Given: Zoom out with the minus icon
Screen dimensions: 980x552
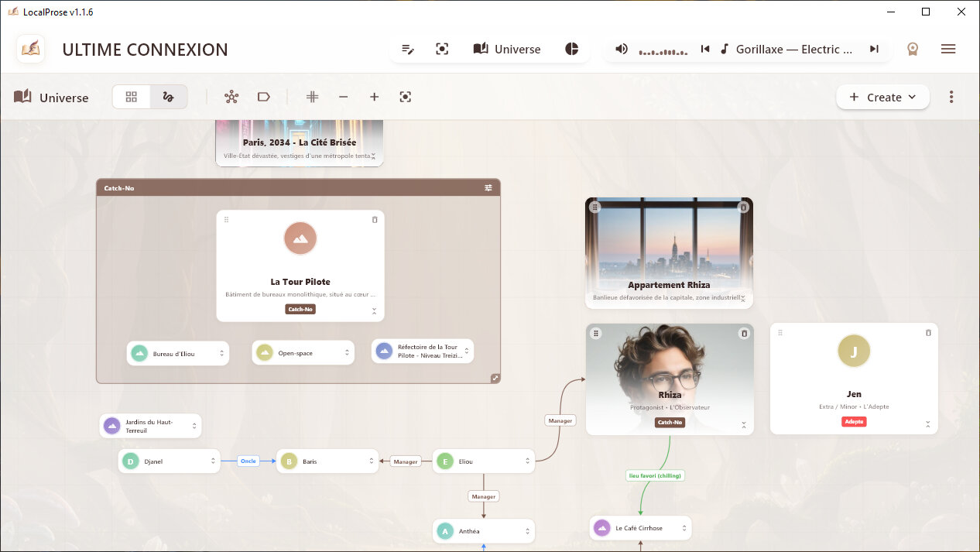Looking at the screenshot, I should point(343,97).
